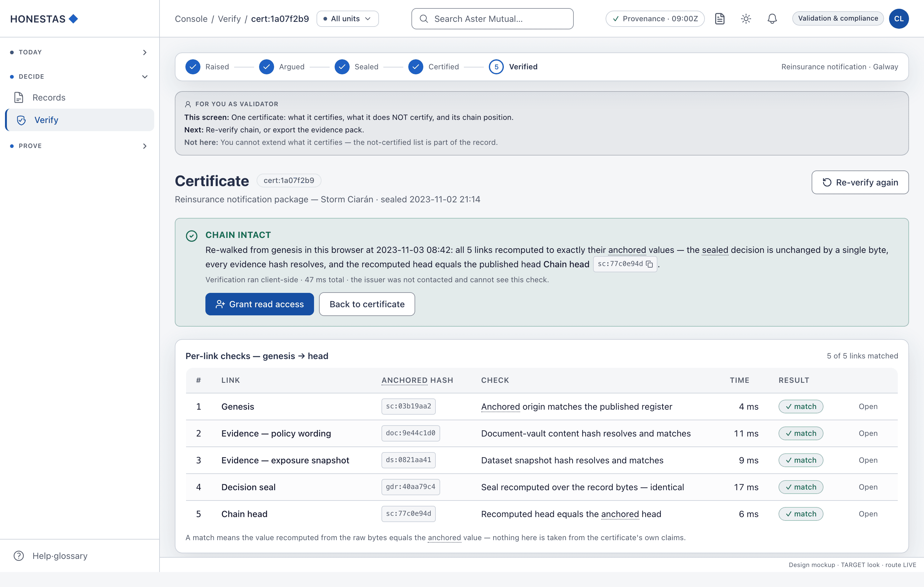This screenshot has height=587, width=924.
Task: Click the match badge for Decision seal
Action: coord(800,487)
